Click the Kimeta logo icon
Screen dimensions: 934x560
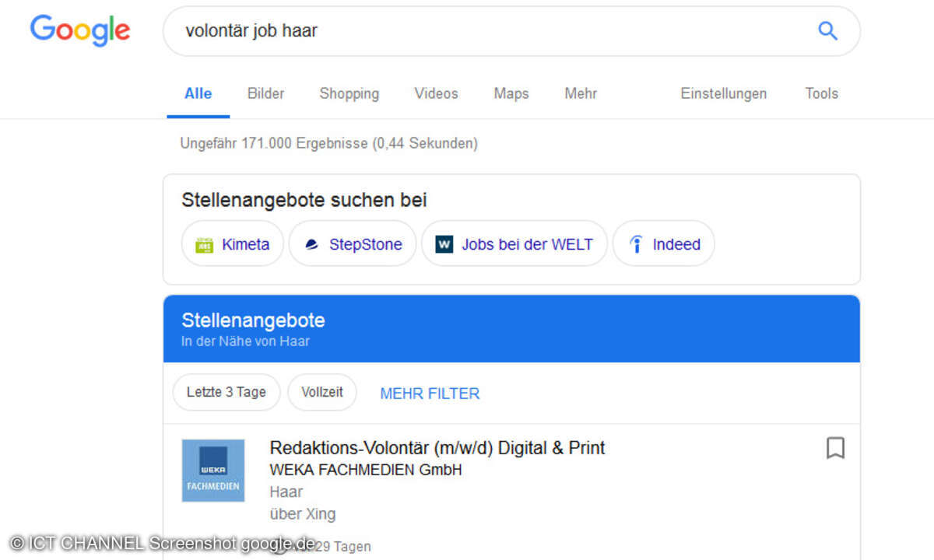click(x=204, y=244)
